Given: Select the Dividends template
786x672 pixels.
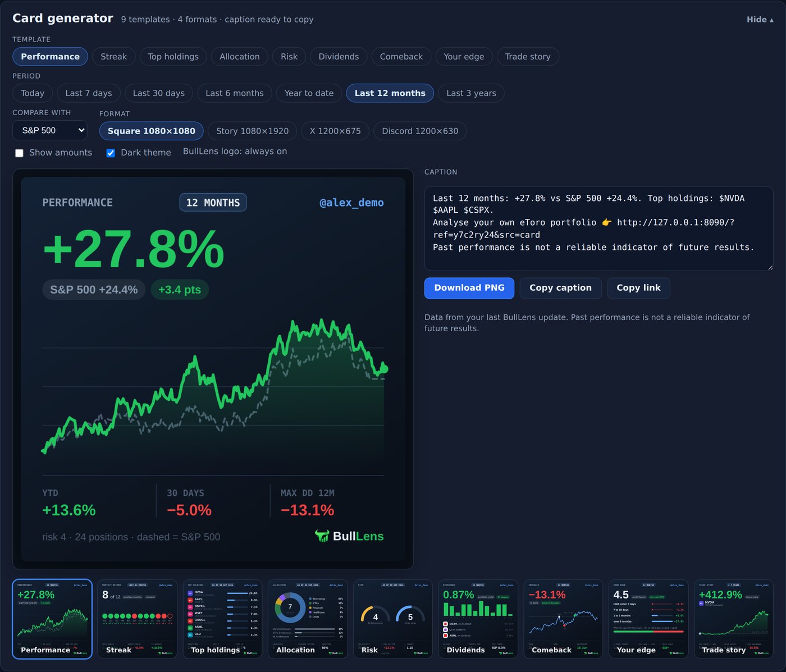Looking at the screenshot, I should [339, 57].
